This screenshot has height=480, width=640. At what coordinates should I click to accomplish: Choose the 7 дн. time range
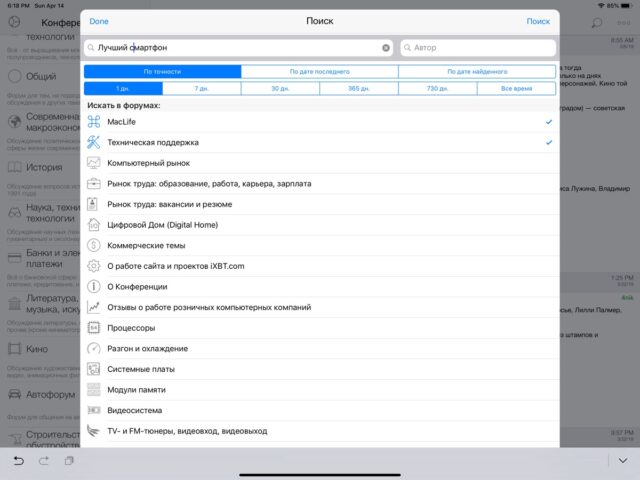[202, 88]
